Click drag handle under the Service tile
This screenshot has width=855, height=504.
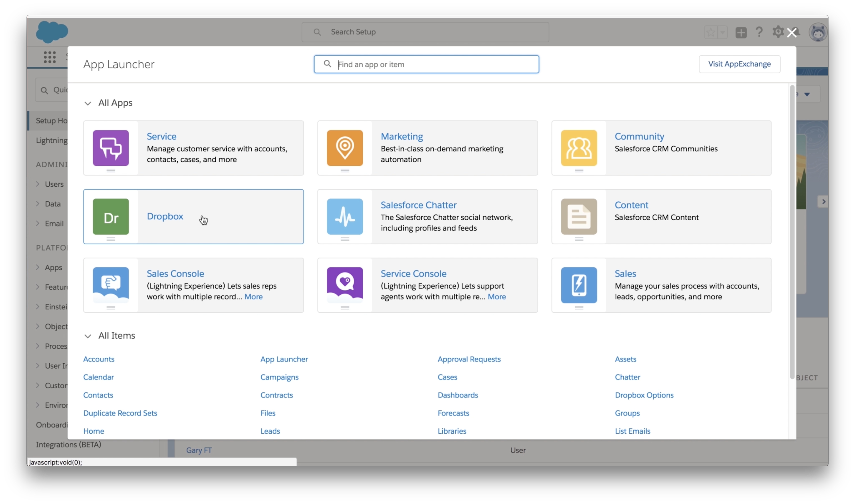pos(111,170)
